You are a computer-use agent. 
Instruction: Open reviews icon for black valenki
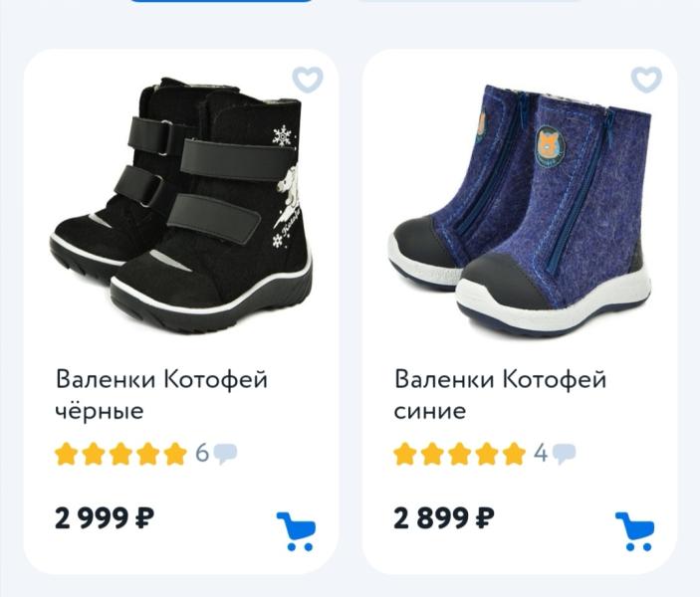tap(225, 455)
